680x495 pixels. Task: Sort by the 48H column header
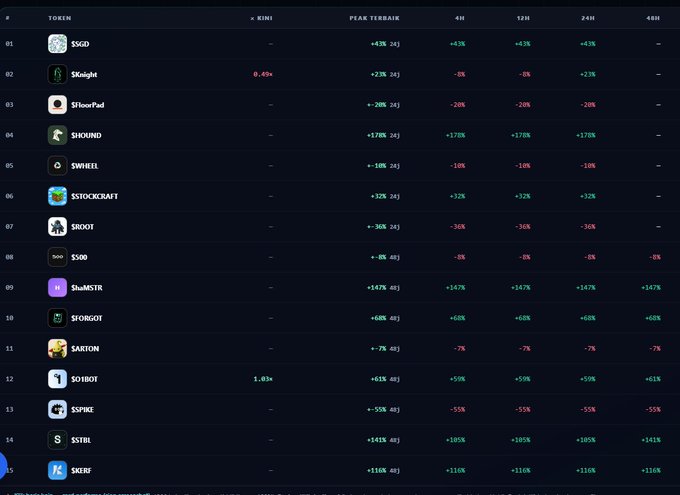tap(653, 18)
